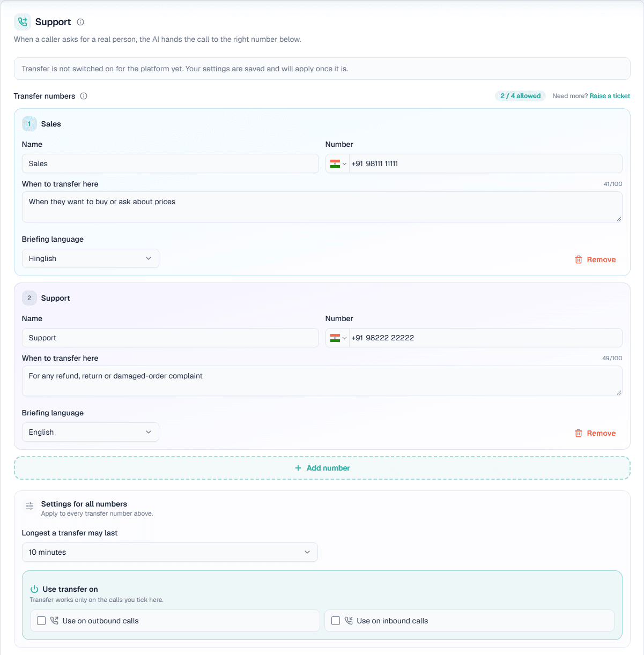Viewport: 644px width, 655px height.
Task: Click Use on outbound calls label
Action: pos(101,621)
